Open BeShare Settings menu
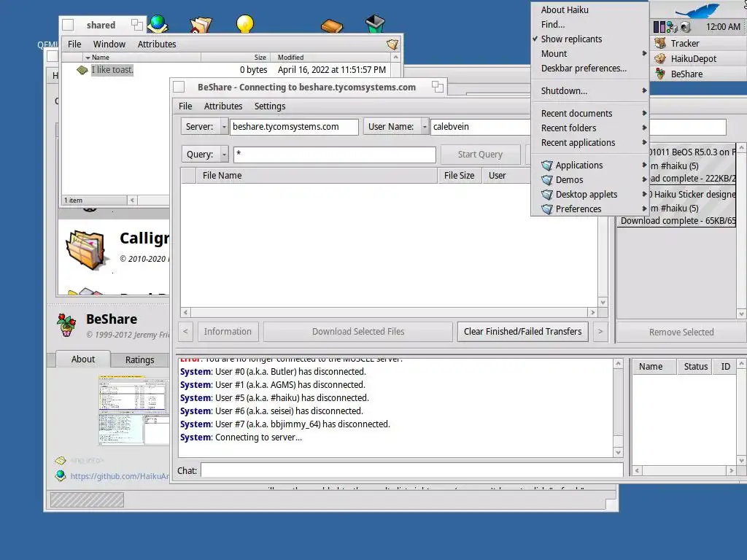The height and width of the screenshot is (560, 747). [270, 106]
